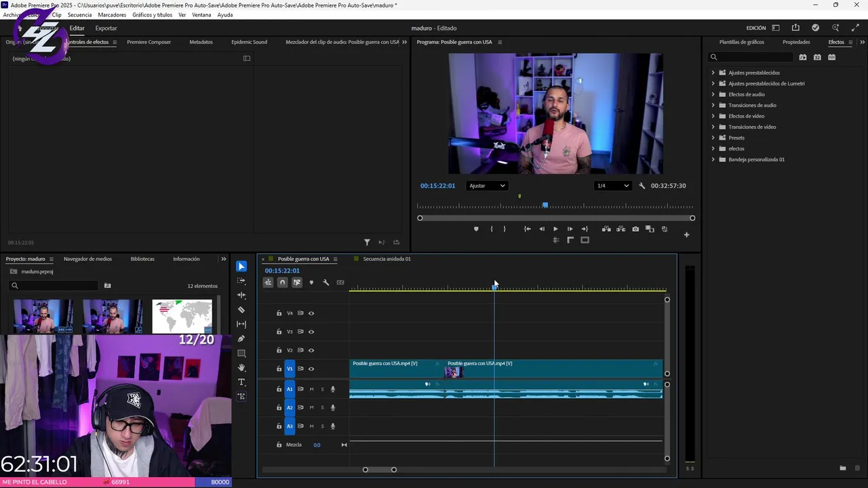The width and height of the screenshot is (868, 488).
Task: Click the timeline horizontal zoom scrollbar
Action: click(380, 470)
